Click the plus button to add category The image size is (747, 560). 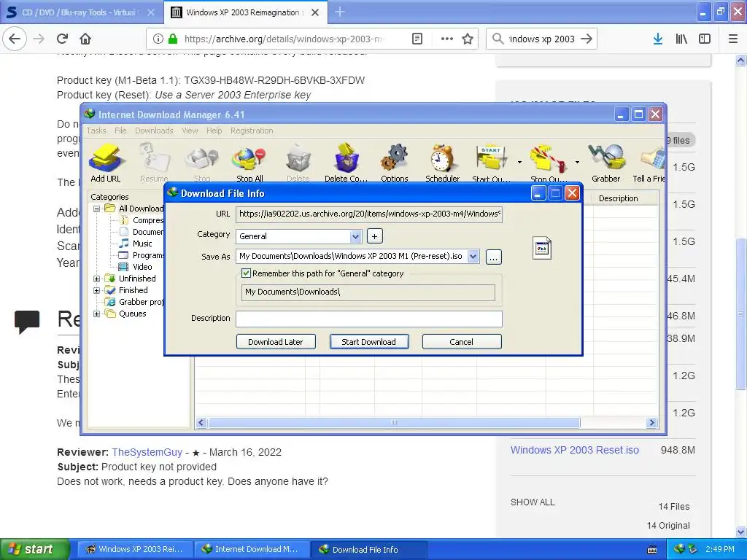point(374,236)
